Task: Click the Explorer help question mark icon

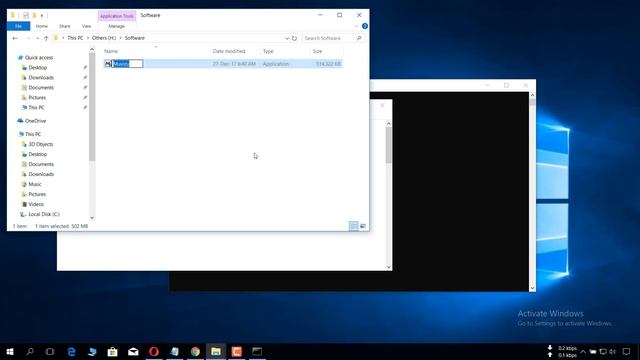Action: (x=365, y=26)
